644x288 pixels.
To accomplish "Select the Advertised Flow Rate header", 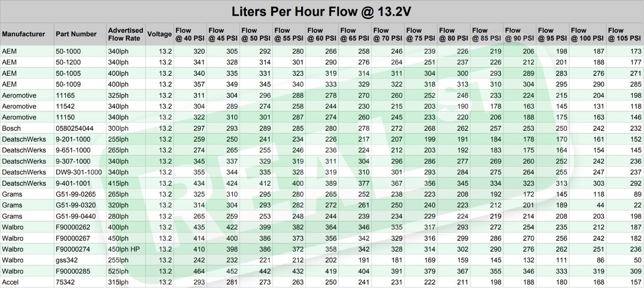I will [125, 34].
